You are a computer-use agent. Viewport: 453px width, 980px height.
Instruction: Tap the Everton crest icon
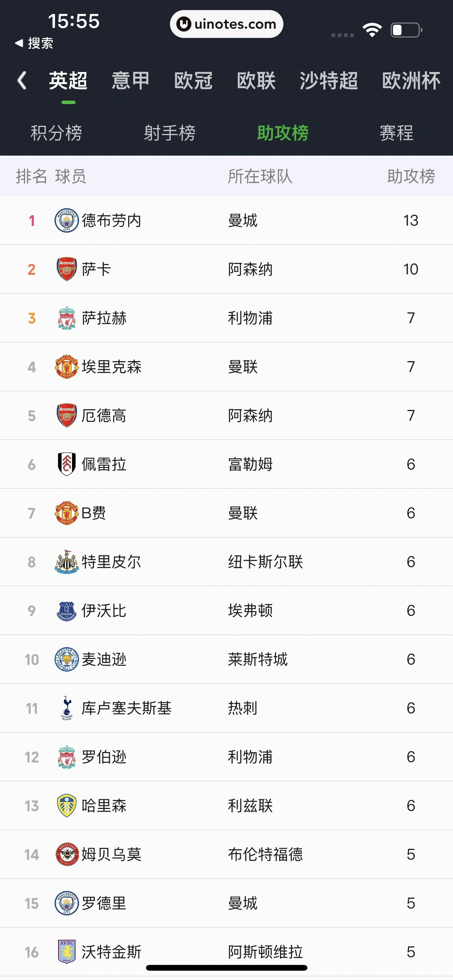click(x=67, y=610)
